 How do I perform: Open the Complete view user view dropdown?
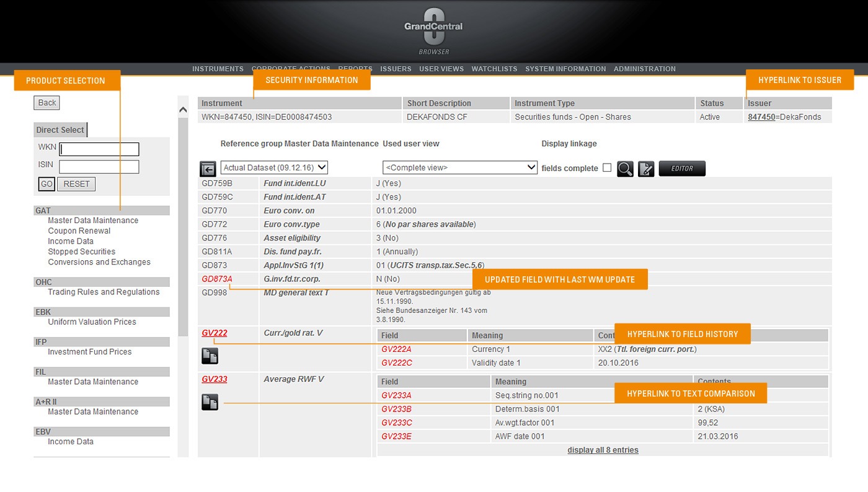tap(460, 167)
